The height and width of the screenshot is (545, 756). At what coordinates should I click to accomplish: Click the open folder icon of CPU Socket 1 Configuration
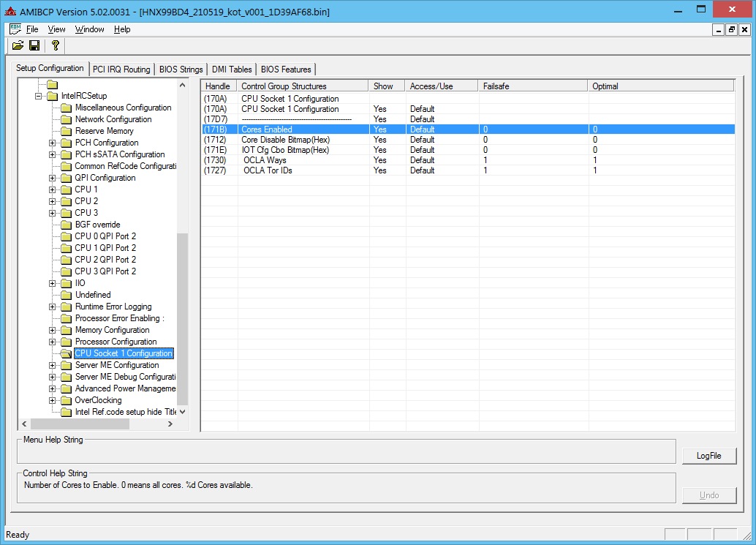coord(67,353)
